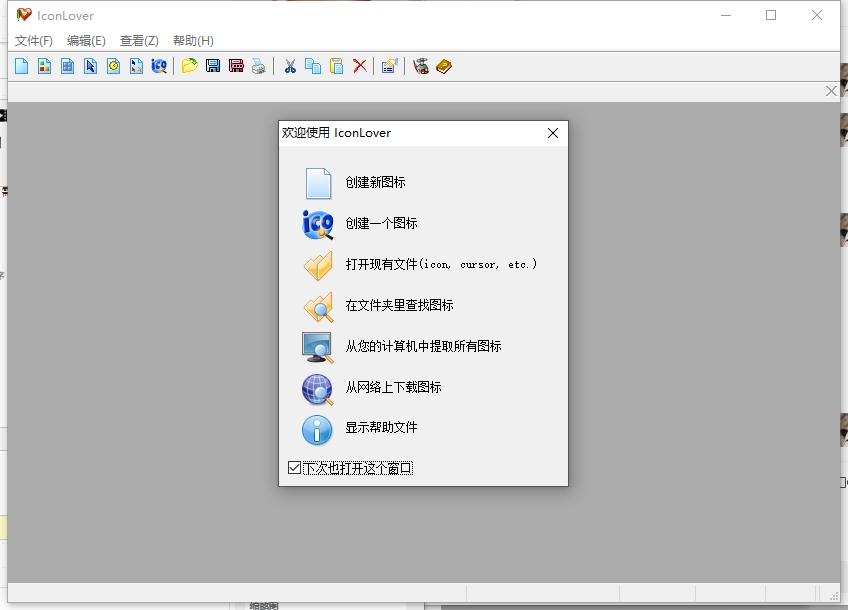Open the 查看(Z) menu
This screenshot has width=848, height=610.
pyautogui.click(x=137, y=41)
